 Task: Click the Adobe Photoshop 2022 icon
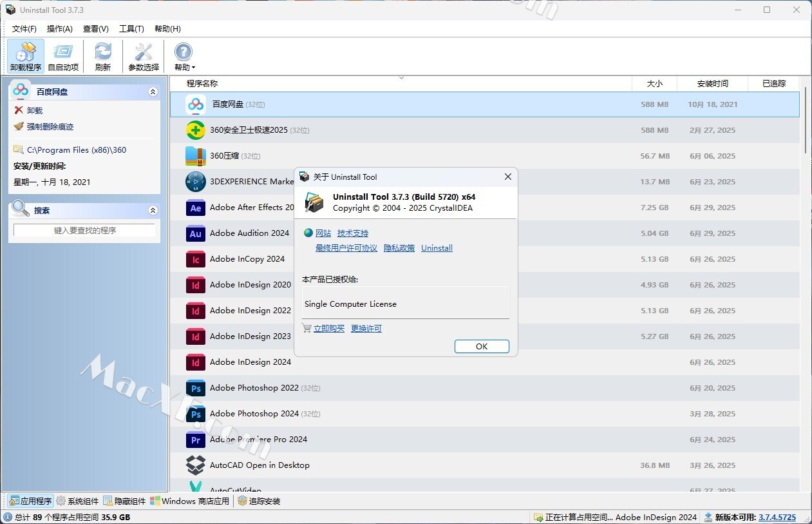(x=196, y=388)
